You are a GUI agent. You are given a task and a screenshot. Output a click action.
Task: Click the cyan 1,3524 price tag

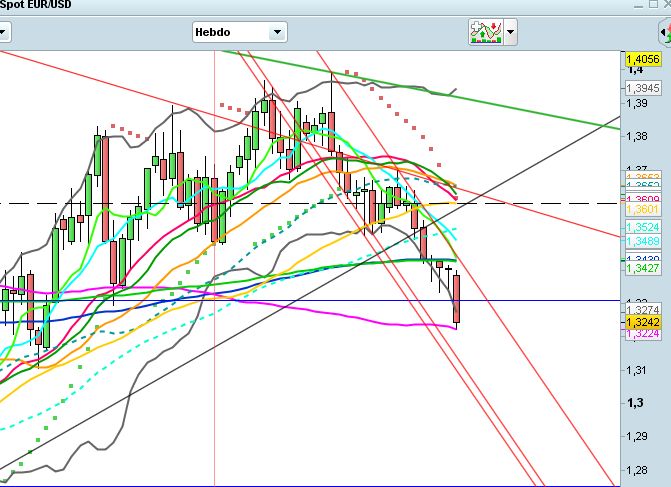tap(645, 228)
